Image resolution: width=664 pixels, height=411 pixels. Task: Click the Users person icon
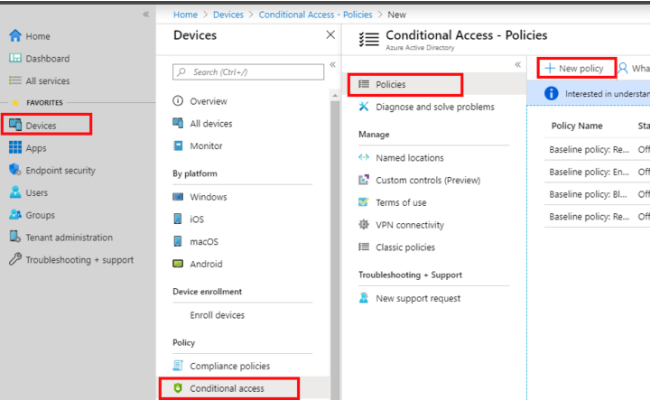point(15,192)
